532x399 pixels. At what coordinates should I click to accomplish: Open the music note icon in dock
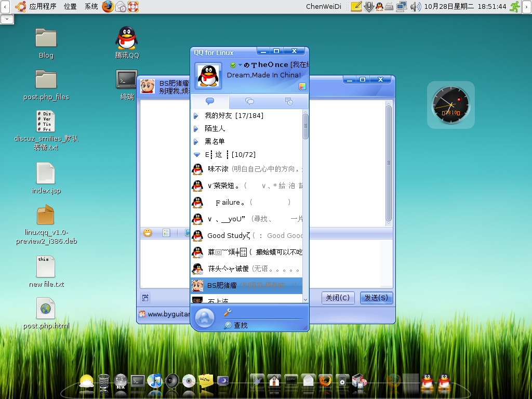click(155, 381)
